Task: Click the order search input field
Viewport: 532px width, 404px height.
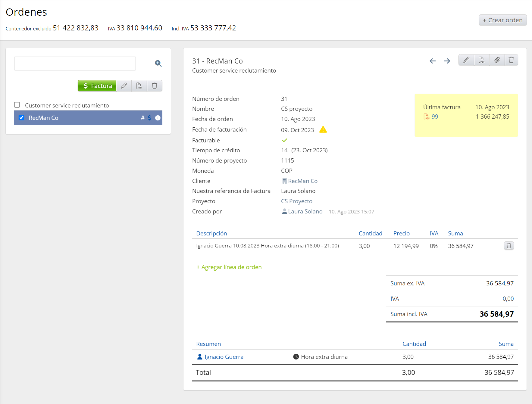Action: click(75, 64)
